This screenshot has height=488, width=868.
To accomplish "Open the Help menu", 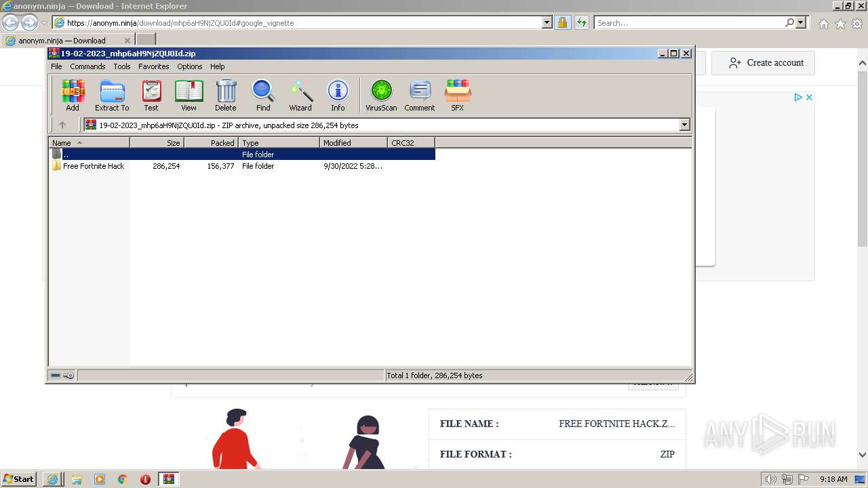I will [217, 66].
